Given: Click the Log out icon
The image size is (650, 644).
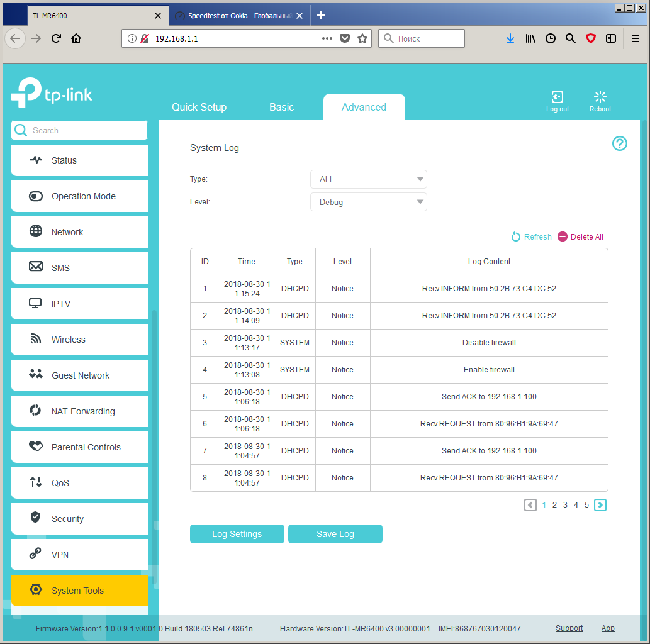Looking at the screenshot, I should tap(557, 97).
